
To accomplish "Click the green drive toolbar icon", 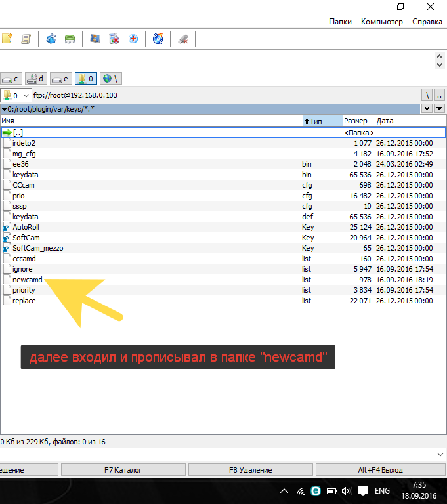I will 70,39.
